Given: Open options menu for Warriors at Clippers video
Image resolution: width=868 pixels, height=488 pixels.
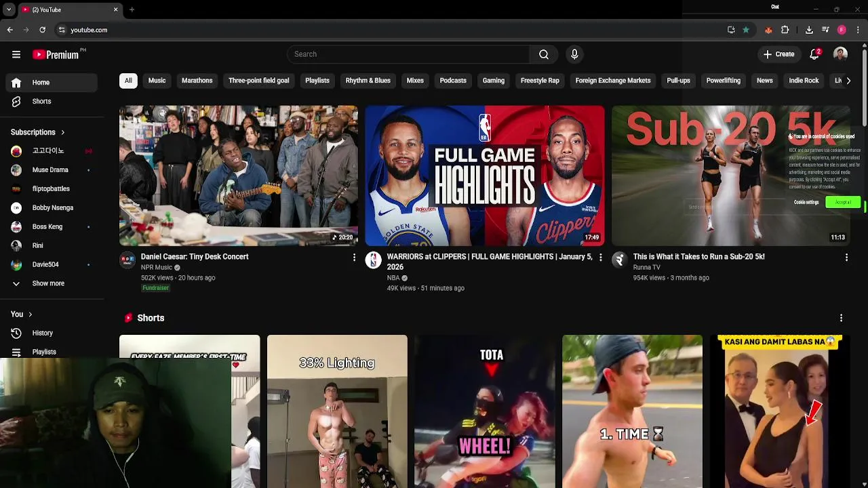Looking at the screenshot, I should [600, 258].
